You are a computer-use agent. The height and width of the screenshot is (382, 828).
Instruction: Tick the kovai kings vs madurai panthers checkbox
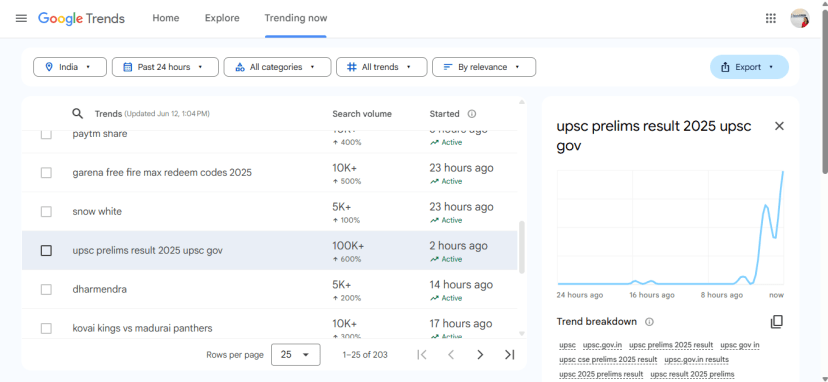click(x=46, y=328)
